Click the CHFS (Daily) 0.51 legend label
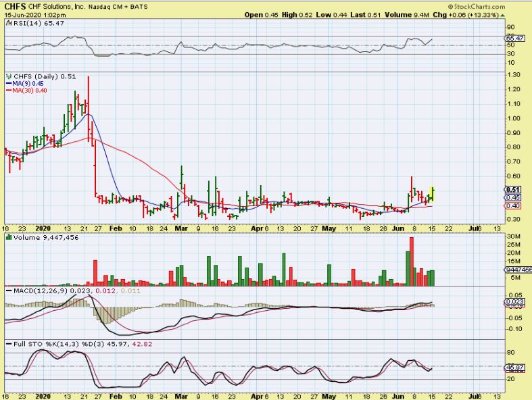Viewport: 532px width, 400px height. pyautogui.click(x=45, y=76)
